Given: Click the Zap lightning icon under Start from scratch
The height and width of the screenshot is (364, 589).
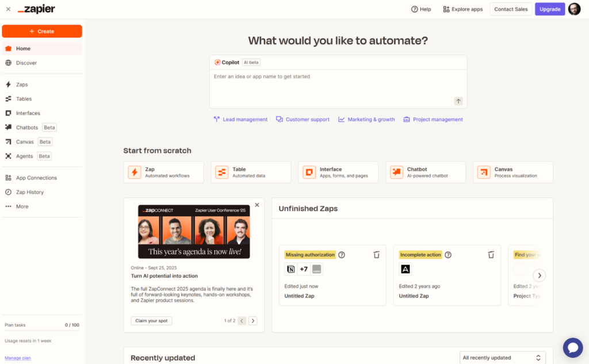Looking at the screenshot, I should click(135, 172).
